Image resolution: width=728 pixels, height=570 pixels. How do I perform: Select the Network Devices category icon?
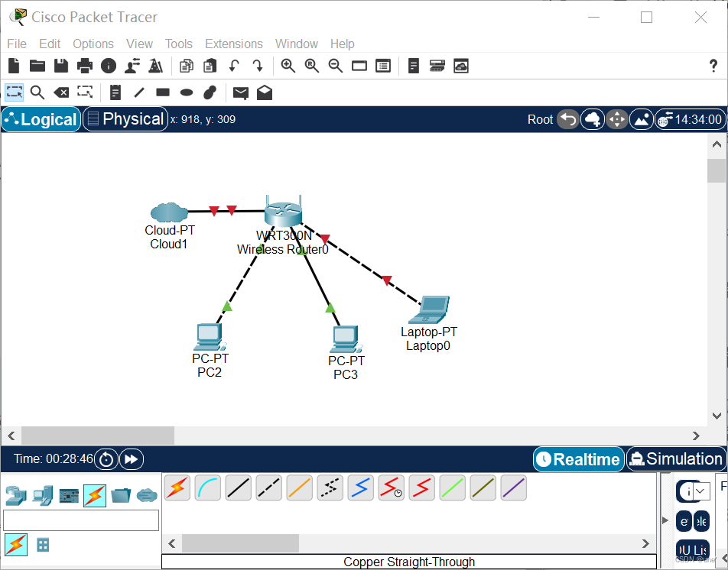click(x=16, y=495)
